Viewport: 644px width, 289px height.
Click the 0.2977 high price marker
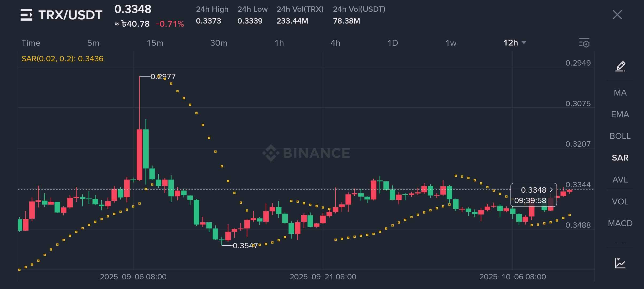click(x=163, y=77)
